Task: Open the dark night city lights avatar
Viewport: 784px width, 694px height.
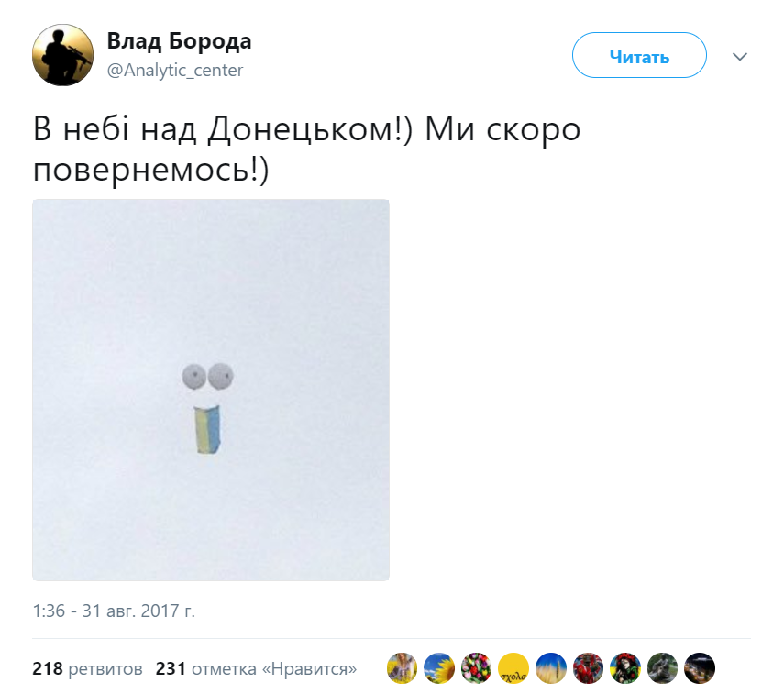Action: click(x=700, y=668)
